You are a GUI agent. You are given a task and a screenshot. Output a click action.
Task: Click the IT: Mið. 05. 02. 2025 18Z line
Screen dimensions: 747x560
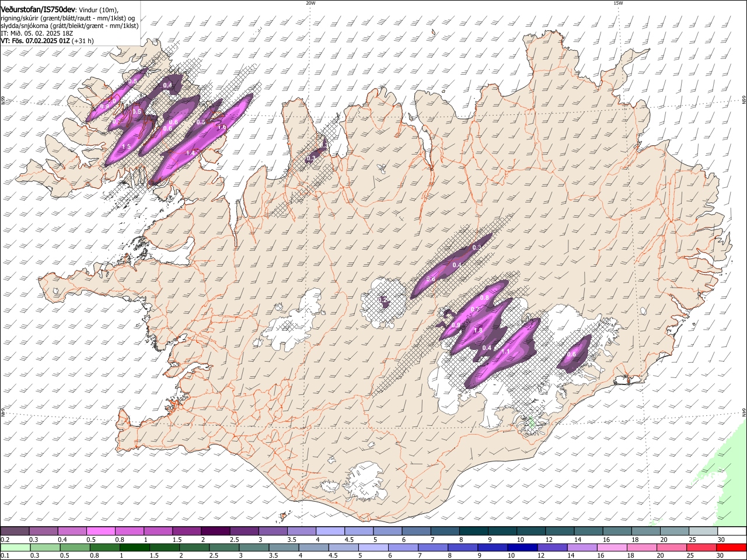(36, 33)
